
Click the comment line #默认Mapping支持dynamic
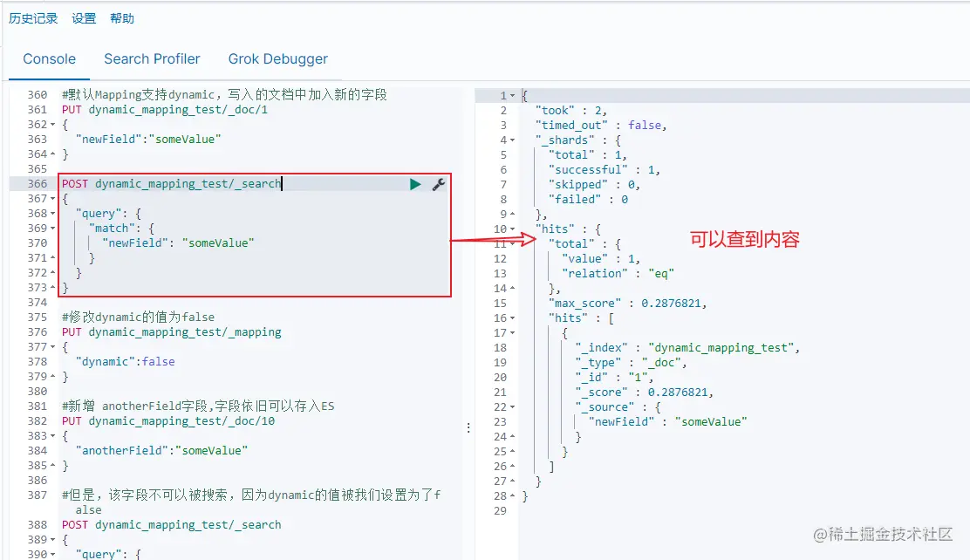[x=224, y=95]
